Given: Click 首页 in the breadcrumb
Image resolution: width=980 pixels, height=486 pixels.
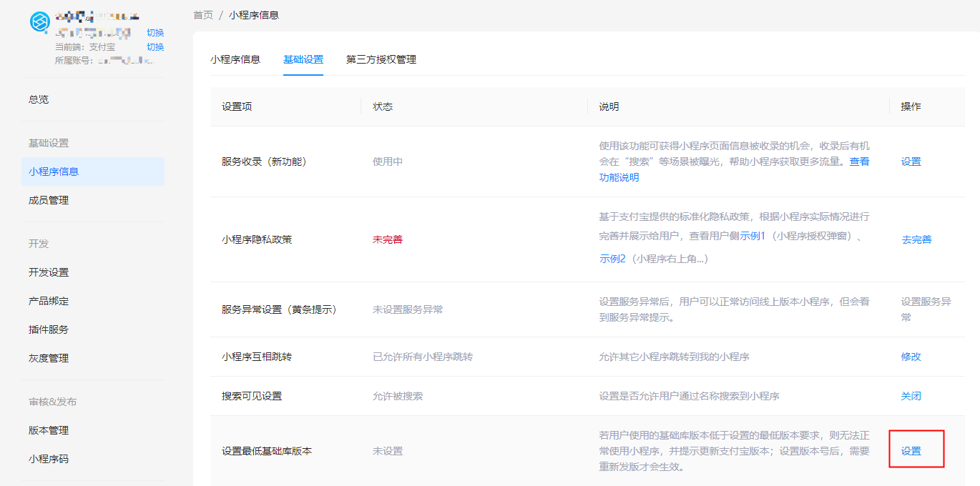Looking at the screenshot, I should pyautogui.click(x=203, y=15).
